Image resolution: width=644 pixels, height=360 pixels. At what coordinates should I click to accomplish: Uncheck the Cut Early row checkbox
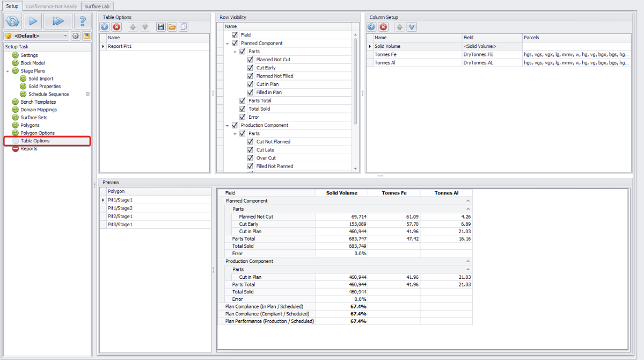pos(251,68)
